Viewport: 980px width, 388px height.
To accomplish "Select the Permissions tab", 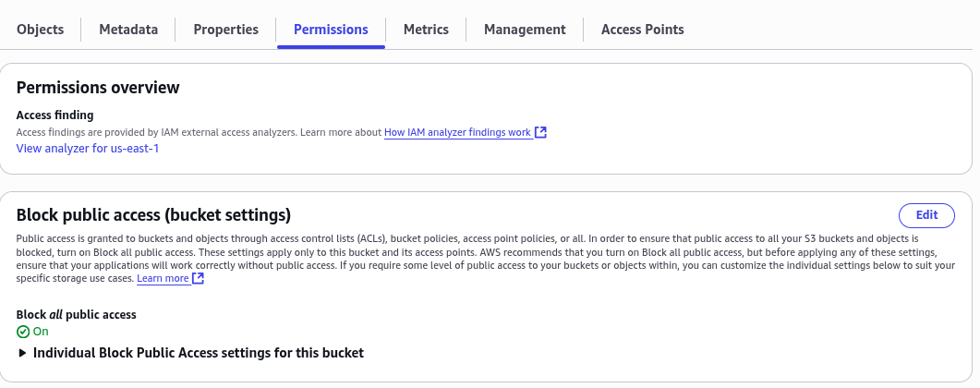I will 331,30.
